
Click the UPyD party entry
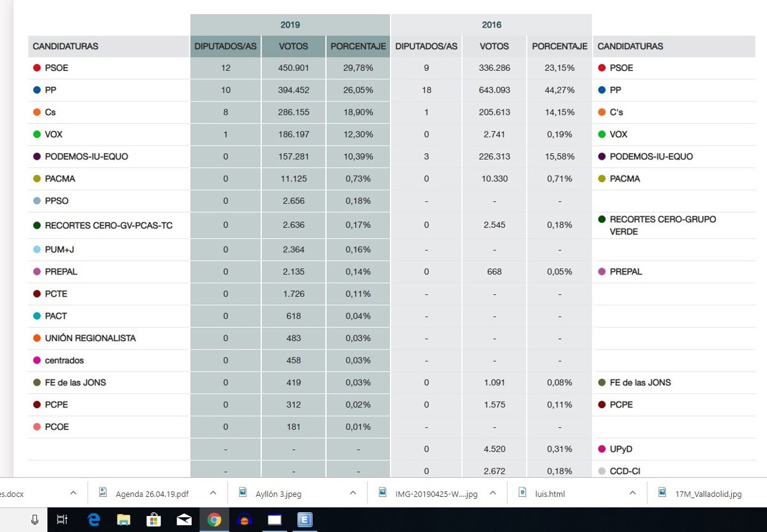pos(621,449)
